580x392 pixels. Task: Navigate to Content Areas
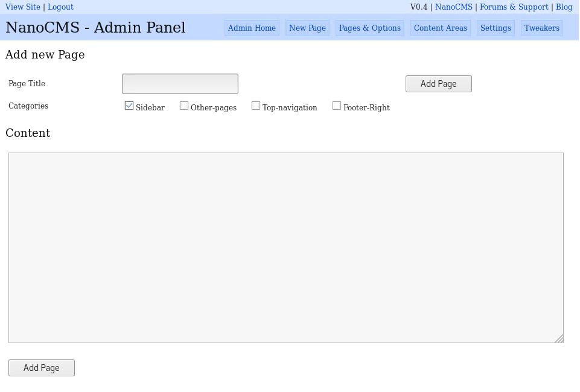pyautogui.click(x=440, y=28)
